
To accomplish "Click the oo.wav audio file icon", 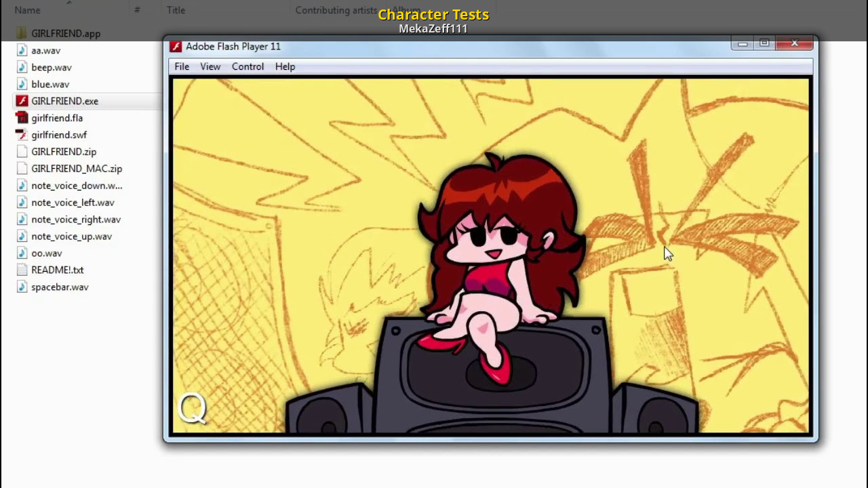I will point(22,253).
